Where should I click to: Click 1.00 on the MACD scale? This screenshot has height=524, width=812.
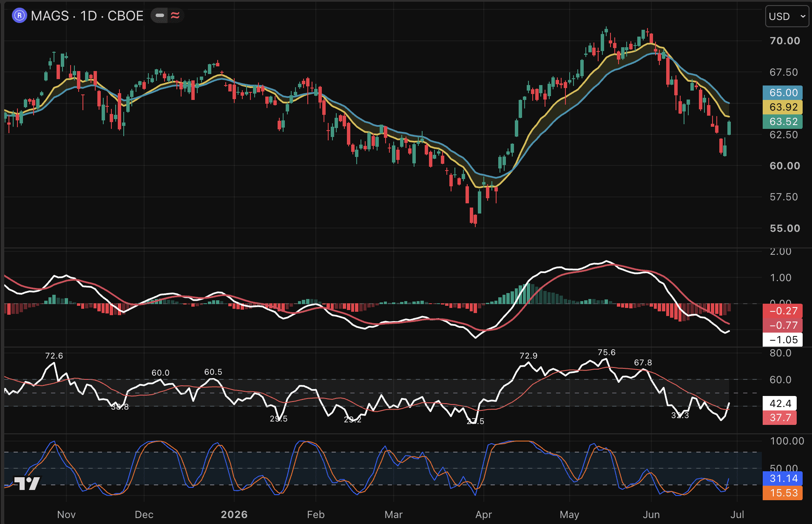coord(781,278)
